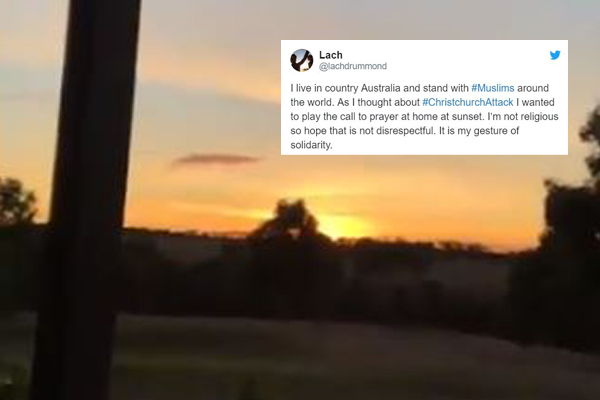
Task: Click the orange sky above the horizon
Action: coord(421,191)
